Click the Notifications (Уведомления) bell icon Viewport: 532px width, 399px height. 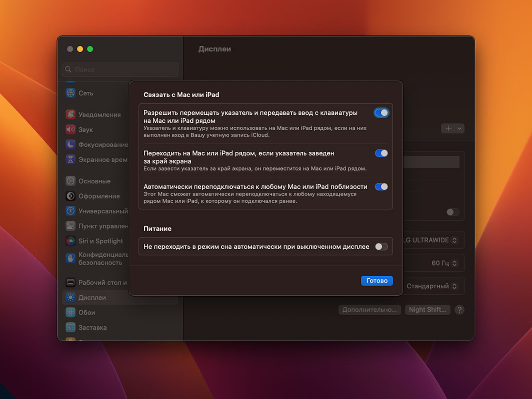[x=70, y=114]
